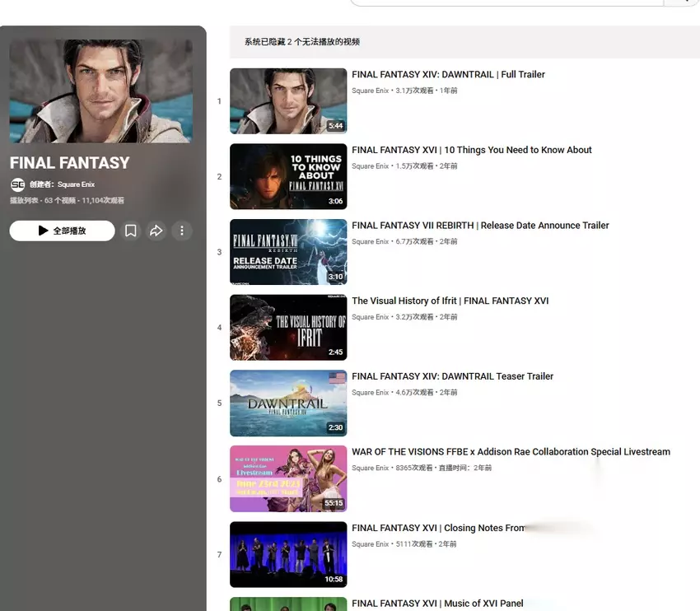
Task: Open DAWNTRAIL Teaser Trailer thumbnail
Action: click(x=288, y=403)
